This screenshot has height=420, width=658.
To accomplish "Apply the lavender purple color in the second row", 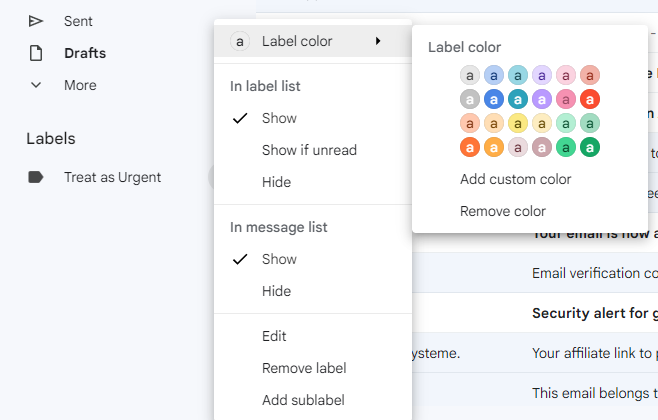I will click(x=542, y=99).
